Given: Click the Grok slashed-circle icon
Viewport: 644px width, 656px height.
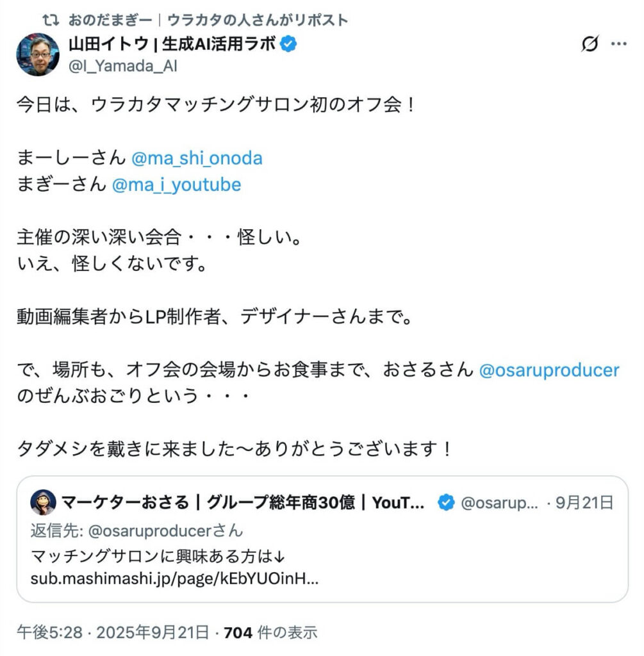Looking at the screenshot, I should tap(589, 45).
